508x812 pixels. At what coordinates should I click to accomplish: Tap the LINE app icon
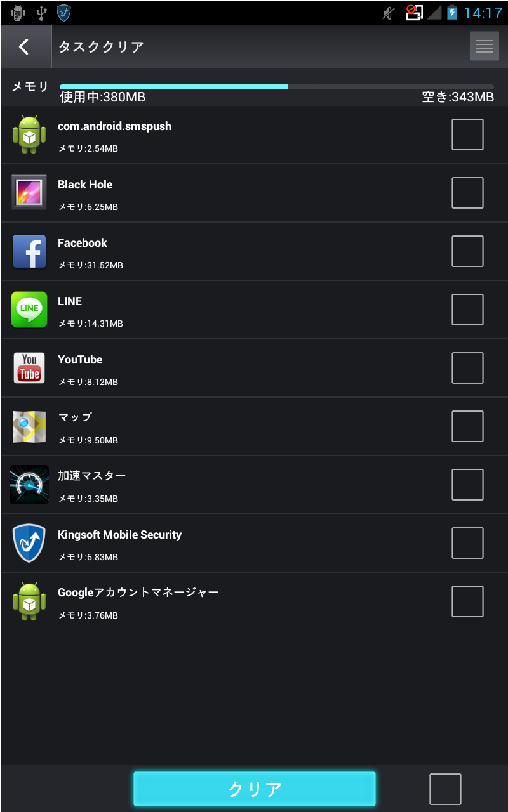pos(29,310)
